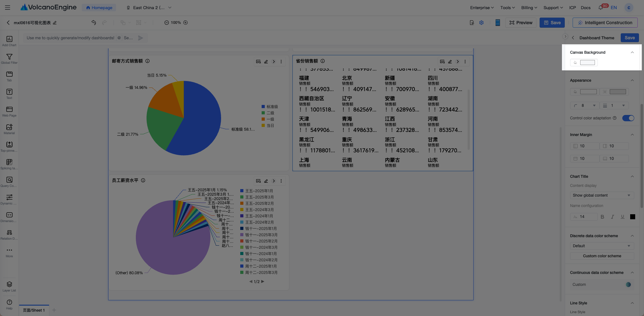Collapse the Canvas Background section
This screenshot has height=316, width=644.
[632, 52]
